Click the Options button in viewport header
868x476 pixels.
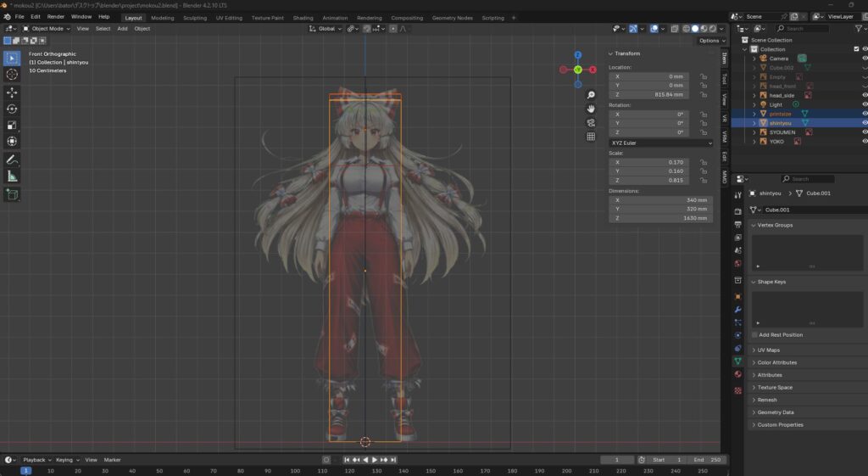710,40
